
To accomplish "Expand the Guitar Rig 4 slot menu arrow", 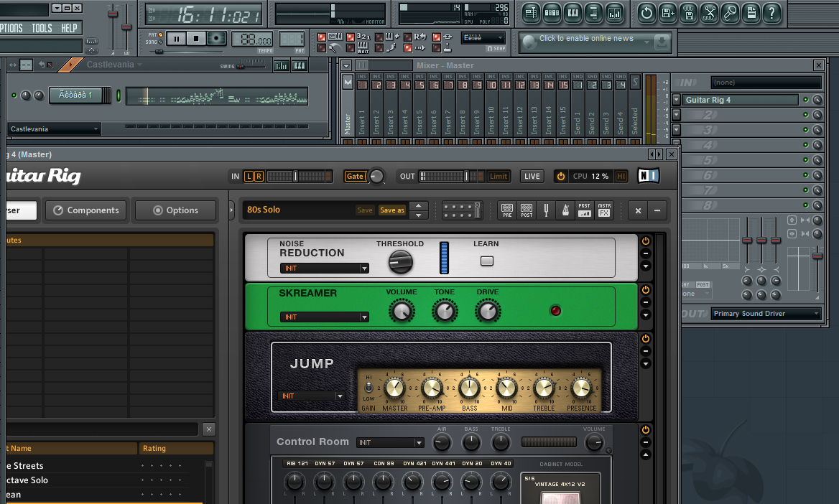I will tap(677, 100).
